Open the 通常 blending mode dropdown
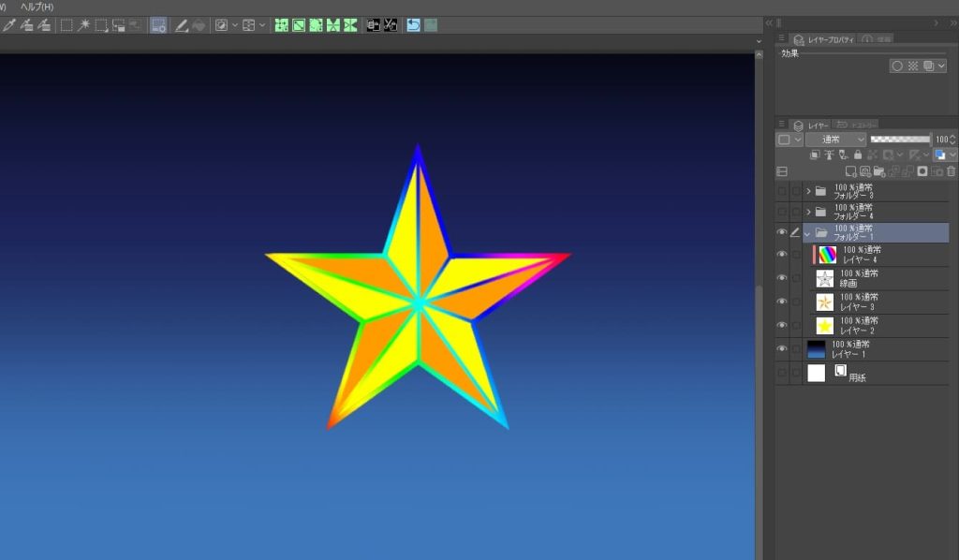Viewport: 959px width, 560px height. coord(835,139)
